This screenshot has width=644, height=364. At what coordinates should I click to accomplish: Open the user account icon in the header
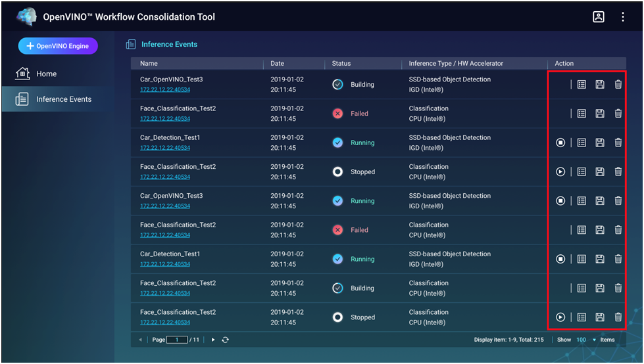[x=598, y=18]
